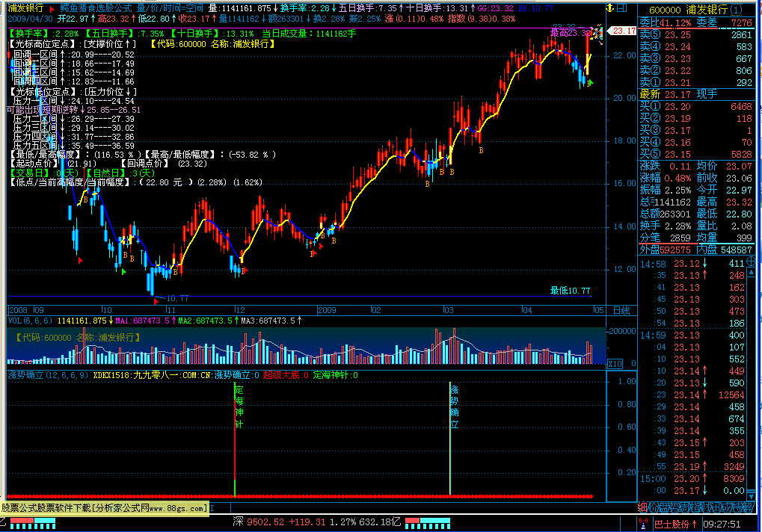Click the 最低10.77 label on chart
Viewport: 762px width, 532px height.
571,290
